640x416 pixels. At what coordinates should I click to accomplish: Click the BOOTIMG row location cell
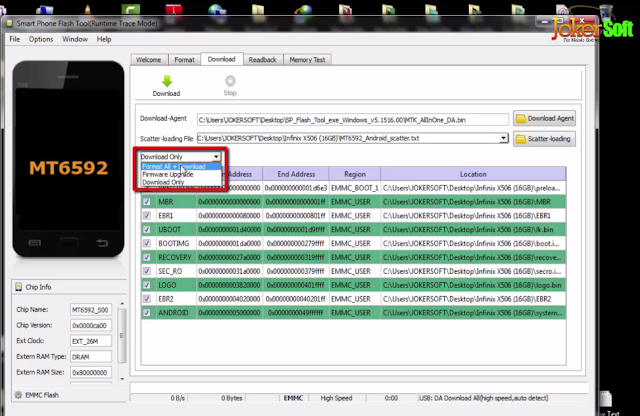click(x=473, y=243)
